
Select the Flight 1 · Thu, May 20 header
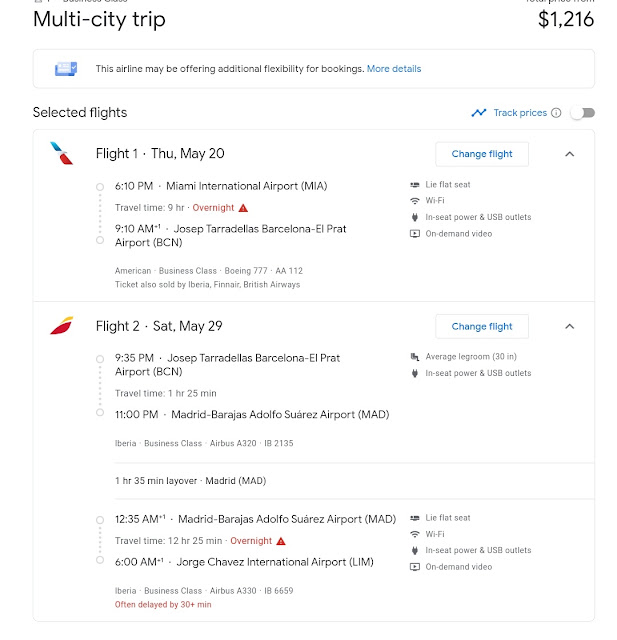160,154
